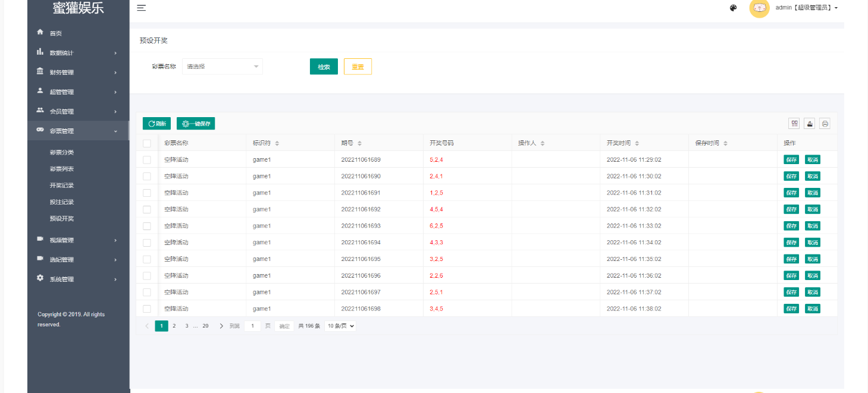Click the table print icon

(x=825, y=123)
